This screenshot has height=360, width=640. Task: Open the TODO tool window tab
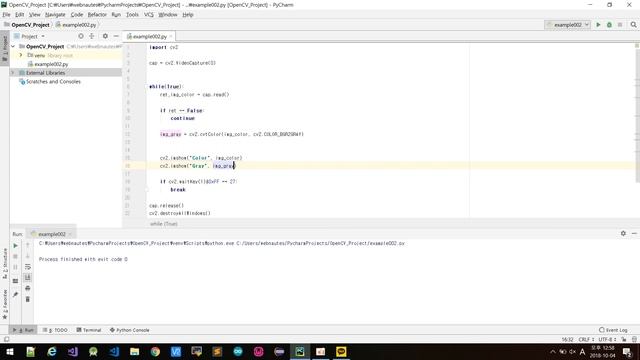click(55, 330)
